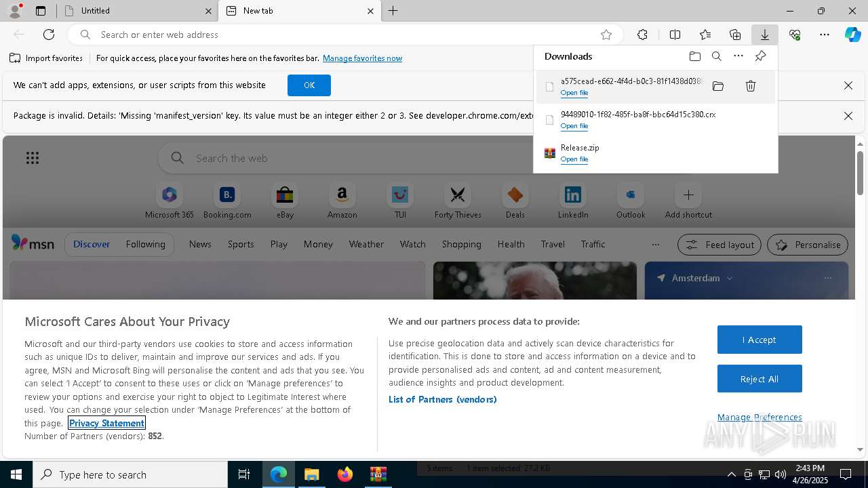Open Feed layout options

click(x=719, y=245)
